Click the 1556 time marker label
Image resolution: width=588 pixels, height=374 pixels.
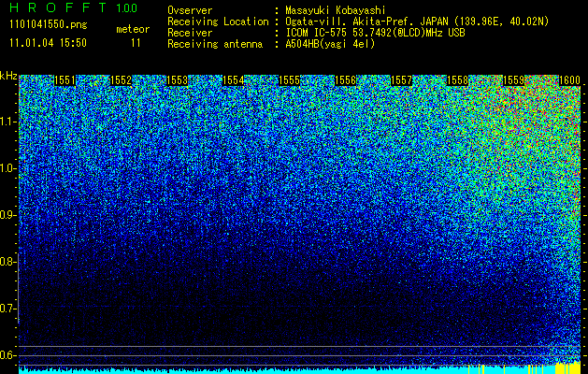click(345, 80)
